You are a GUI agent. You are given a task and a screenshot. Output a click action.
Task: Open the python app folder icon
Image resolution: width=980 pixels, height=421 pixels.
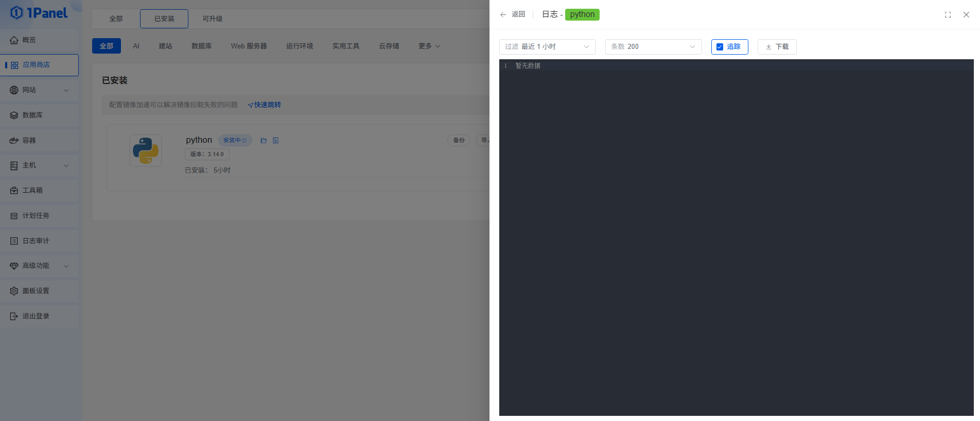coord(264,141)
